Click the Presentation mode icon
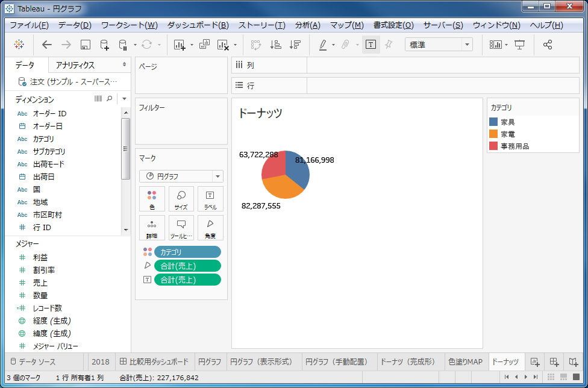 point(519,45)
